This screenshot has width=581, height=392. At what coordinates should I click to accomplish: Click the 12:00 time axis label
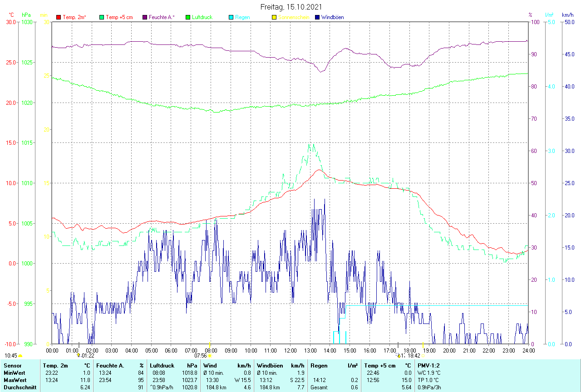coord(290,350)
